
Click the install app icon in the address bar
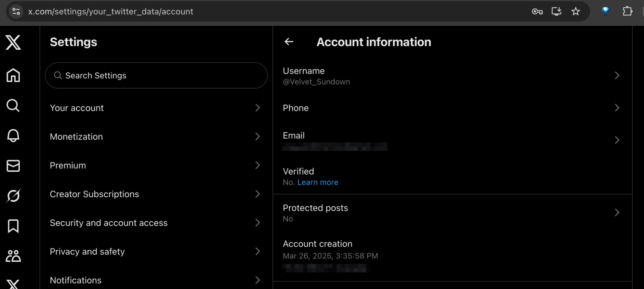pos(556,12)
